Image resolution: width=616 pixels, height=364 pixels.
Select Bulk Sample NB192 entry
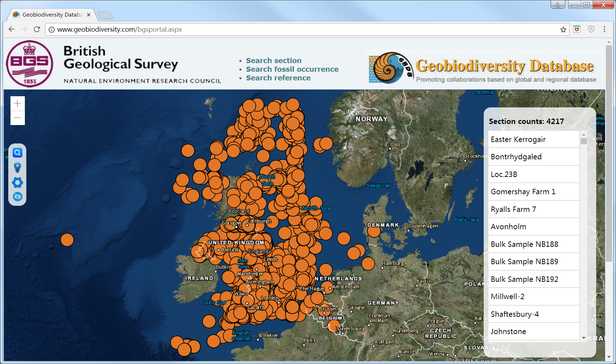pyautogui.click(x=533, y=279)
